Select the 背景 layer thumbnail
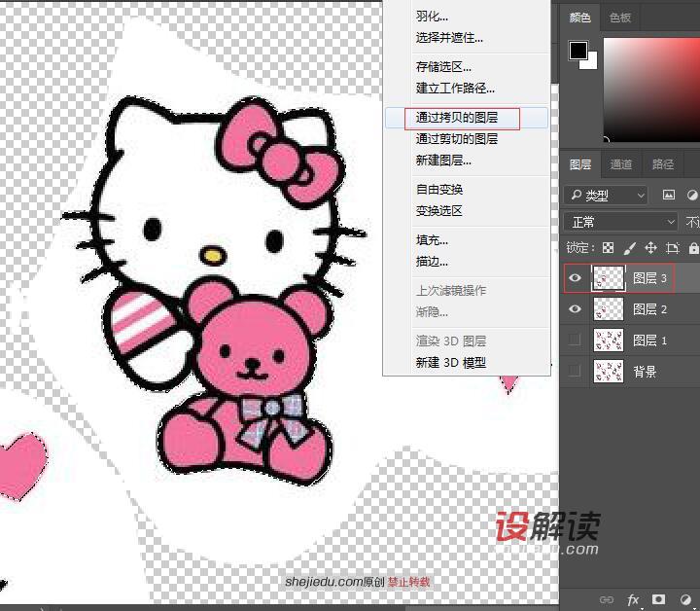 pos(608,371)
